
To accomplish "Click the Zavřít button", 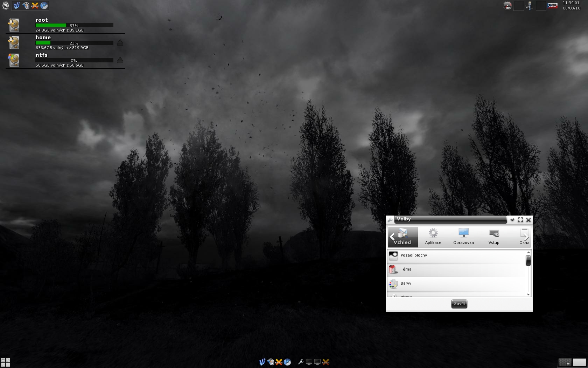I will 459,304.
